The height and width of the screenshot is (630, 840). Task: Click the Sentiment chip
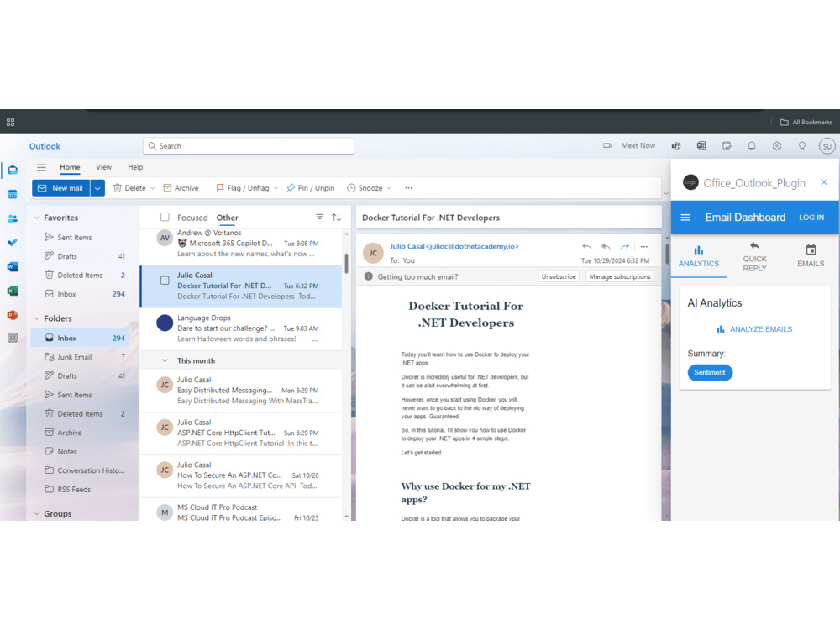[x=710, y=372]
